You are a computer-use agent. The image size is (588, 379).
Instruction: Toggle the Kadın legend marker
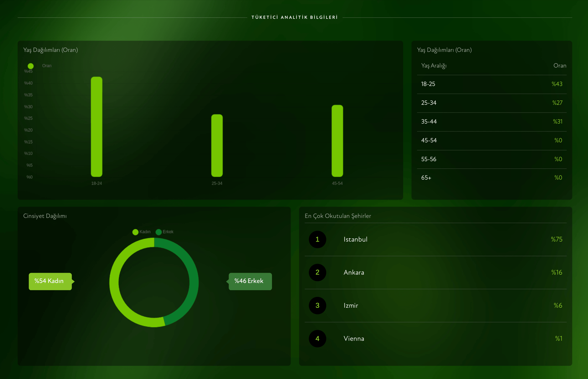click(x=135, y=232)
